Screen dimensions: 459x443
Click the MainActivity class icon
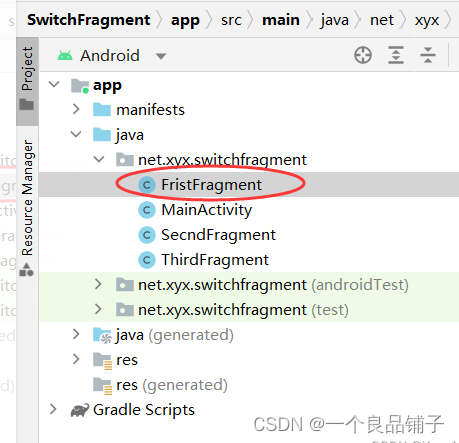pos(147,210)
